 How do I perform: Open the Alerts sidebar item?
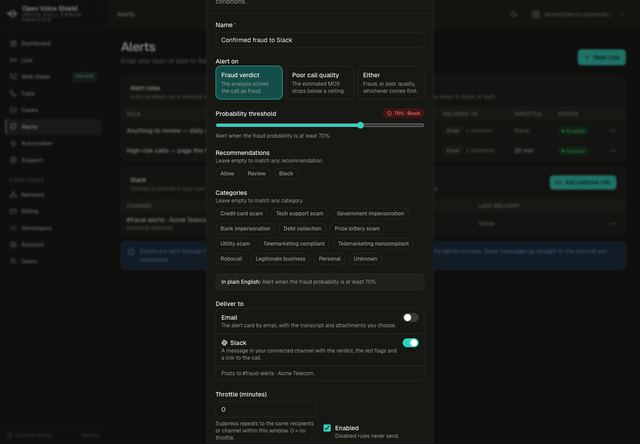53,127
